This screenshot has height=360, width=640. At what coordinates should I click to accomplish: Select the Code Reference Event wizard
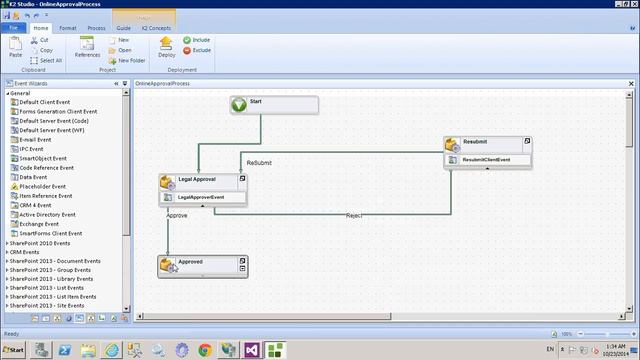point(42,168)
